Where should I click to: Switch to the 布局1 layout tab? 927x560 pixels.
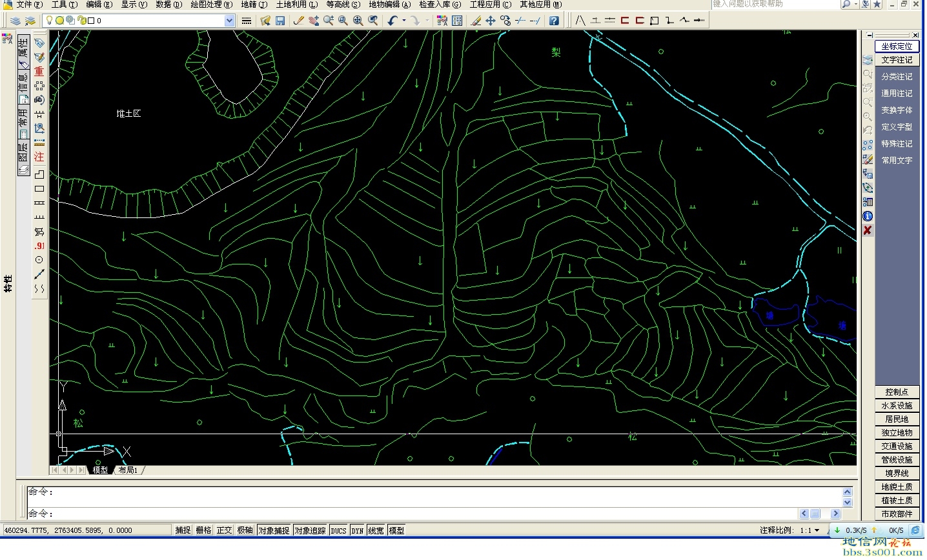(128, 470)
